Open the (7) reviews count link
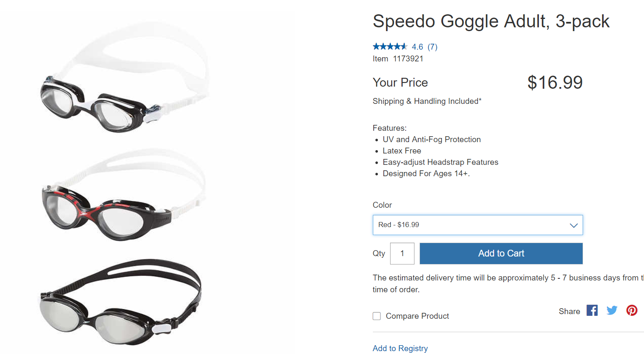The height and width of the screenshot is (357, 644). (433, 47)
